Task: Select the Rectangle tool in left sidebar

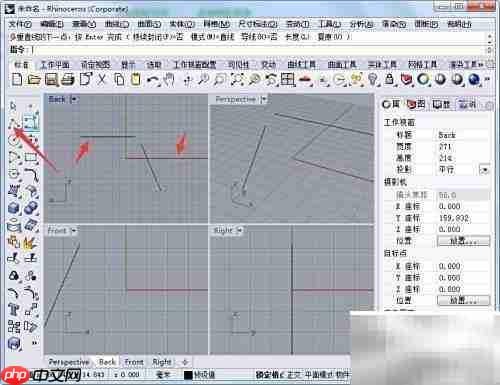Action: click(x=31, y=157)
